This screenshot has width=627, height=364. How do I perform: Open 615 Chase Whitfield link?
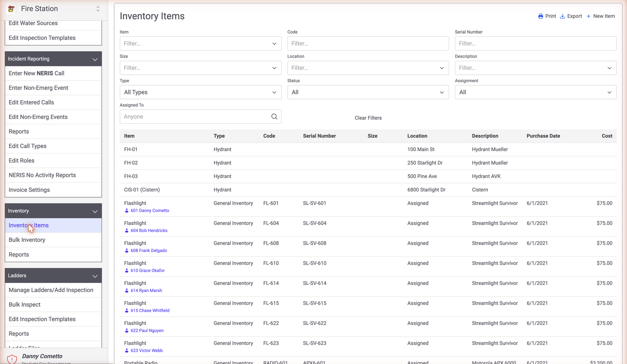150,310
